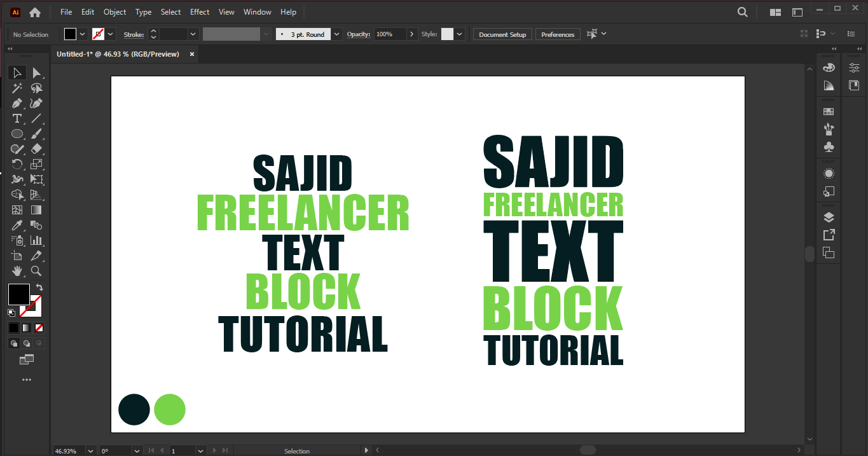Choose the Mesh tool
Viewport: 868px width, 456px height.
(x=17, y=210)
